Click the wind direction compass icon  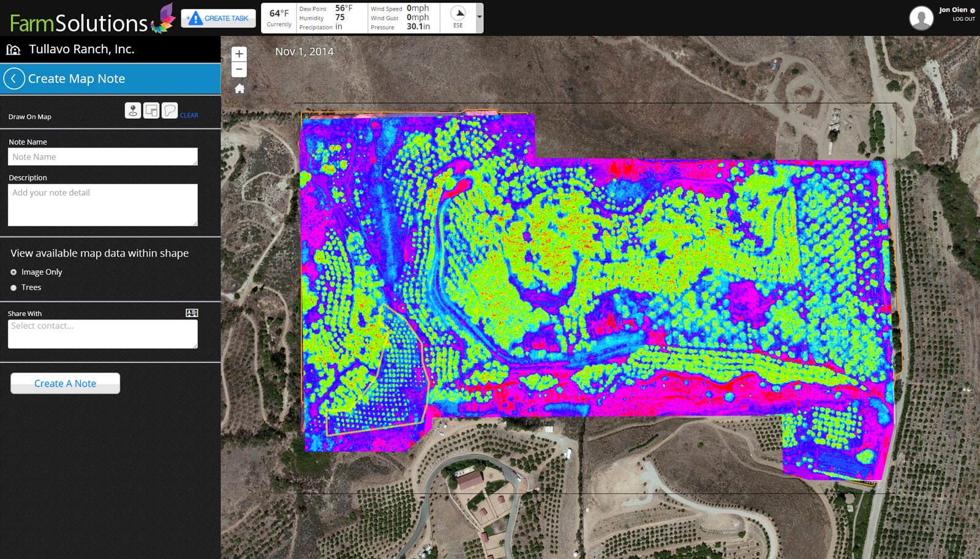(x=458, y=13)
